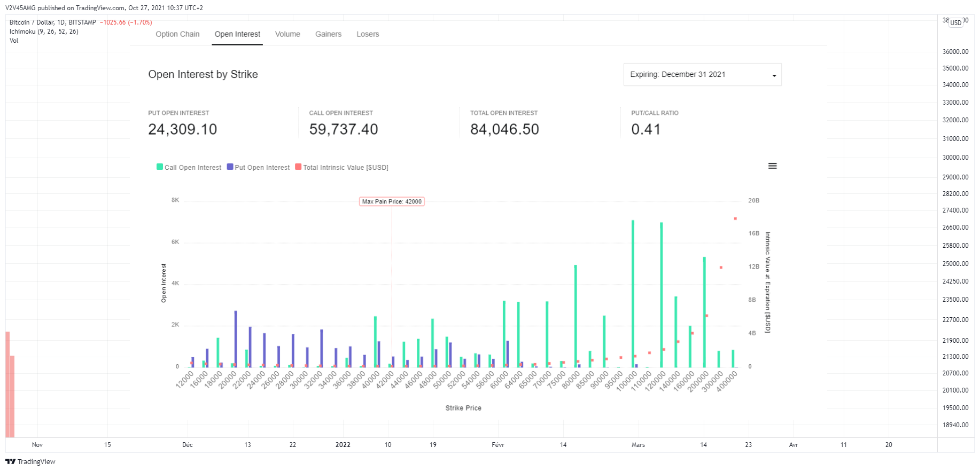980x471 pixels.
Task: Click the Vol indicator label
Action: pyautogui.click(x=14, y=41)
